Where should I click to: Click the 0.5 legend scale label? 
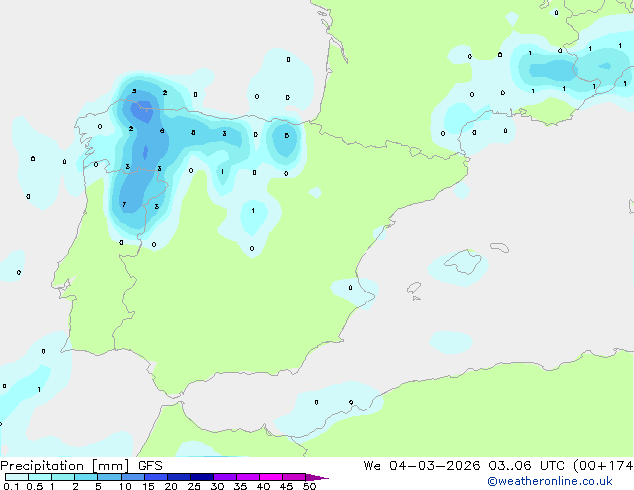tap(35, 486)
